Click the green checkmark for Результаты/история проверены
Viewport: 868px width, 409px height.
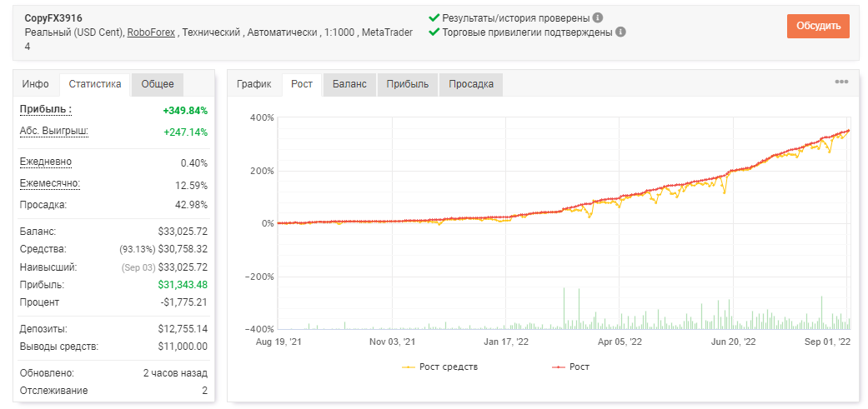click(434, 17)
